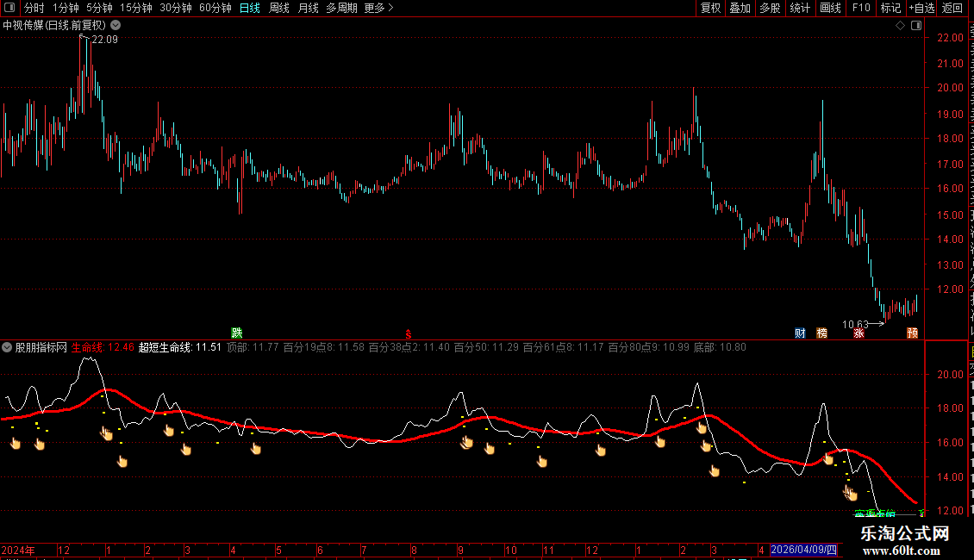Click the 22.00 label on the price axis
This screenshot has width=974, height=560.
(x=950, y=38)
